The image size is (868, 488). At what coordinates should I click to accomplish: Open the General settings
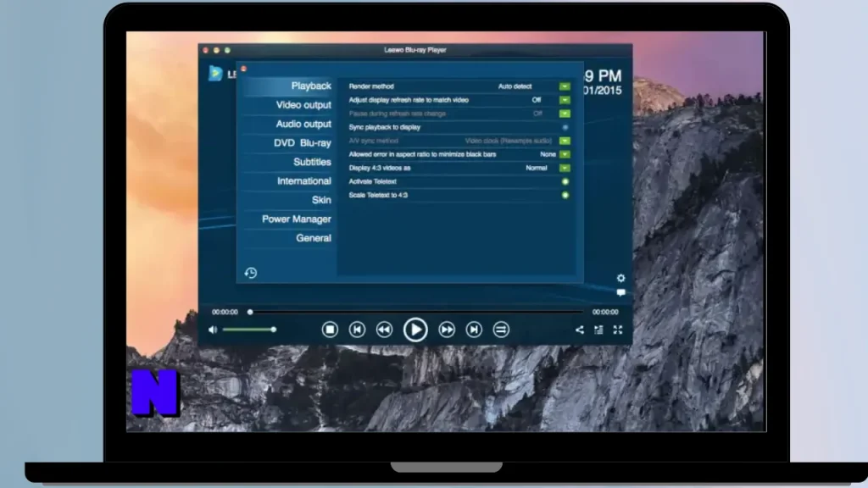point(314,238)
